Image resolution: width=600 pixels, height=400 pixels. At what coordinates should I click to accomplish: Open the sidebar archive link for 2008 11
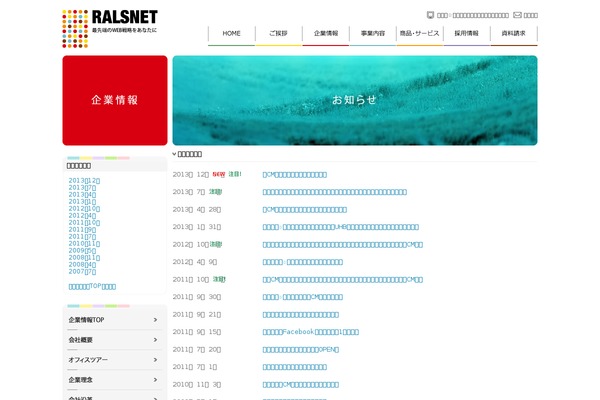84,257
